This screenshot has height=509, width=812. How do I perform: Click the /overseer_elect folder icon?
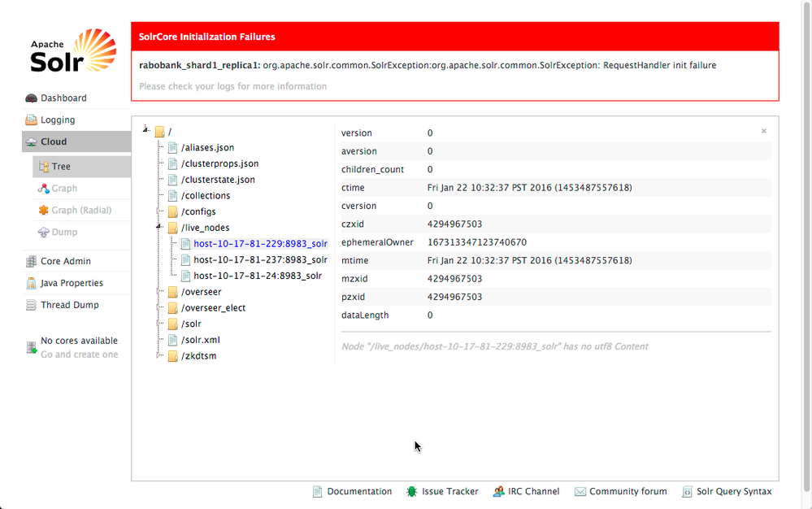pyautogui.click(x=173, y=307)
